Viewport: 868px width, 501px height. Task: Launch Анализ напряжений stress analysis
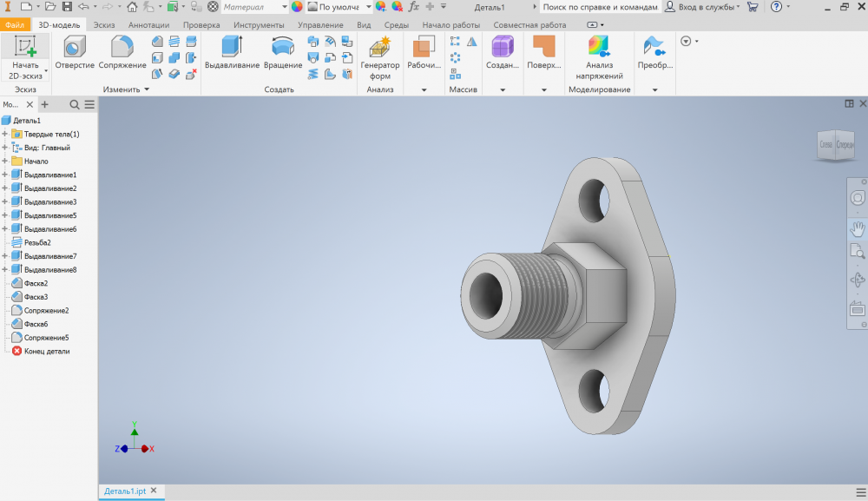(599, 57)
